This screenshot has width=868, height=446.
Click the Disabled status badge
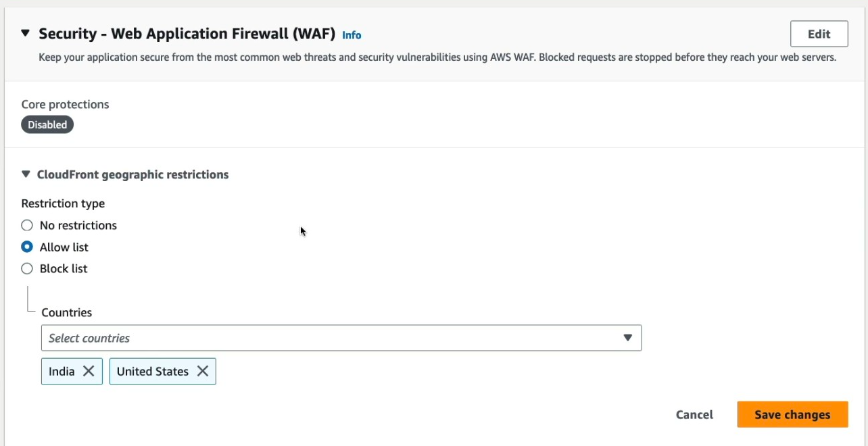click(47, 125)
